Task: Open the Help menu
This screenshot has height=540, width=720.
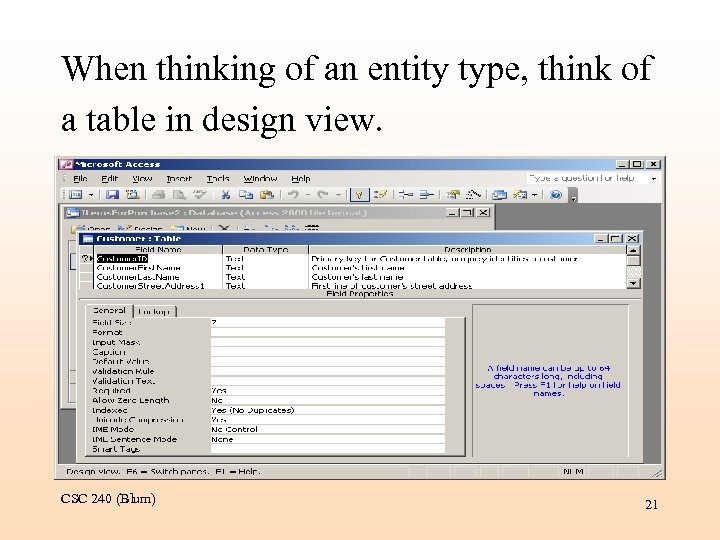Action: pos(301,179)
